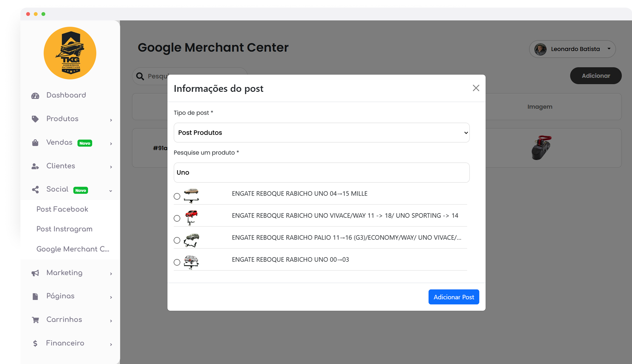
Task: Select the UNO 04→15 MILLE radio option
Action: (177, 196)
